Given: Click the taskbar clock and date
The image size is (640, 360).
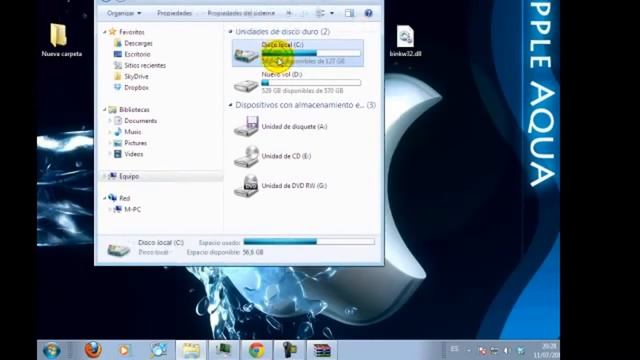Looking at the screenshot, I should [547, 351].
